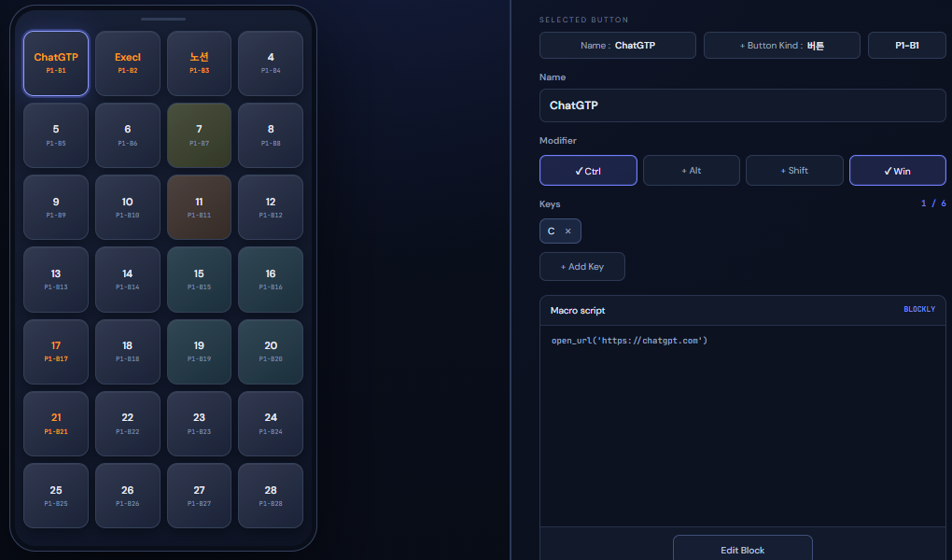This screenshot has width=952, height=560.
Task: Click the key count "1 / 6" text
Action: [x=933, y=203]
